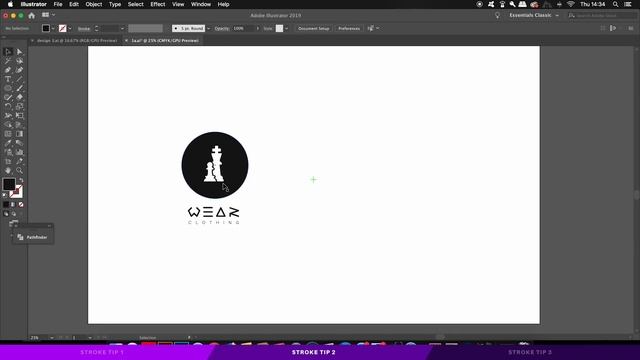Activate the Free Transform tool
This screenshot has width=640, height=360.
(19, 116)
